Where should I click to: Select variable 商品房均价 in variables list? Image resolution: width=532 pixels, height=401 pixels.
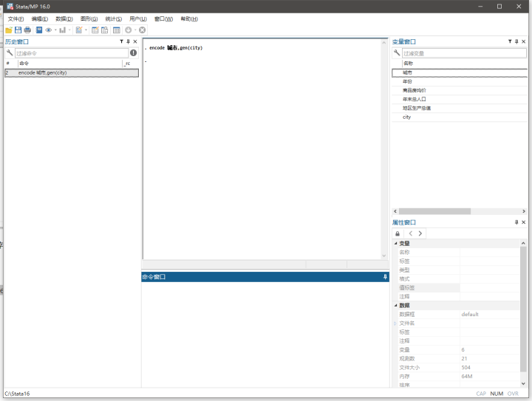pos(460,90)
